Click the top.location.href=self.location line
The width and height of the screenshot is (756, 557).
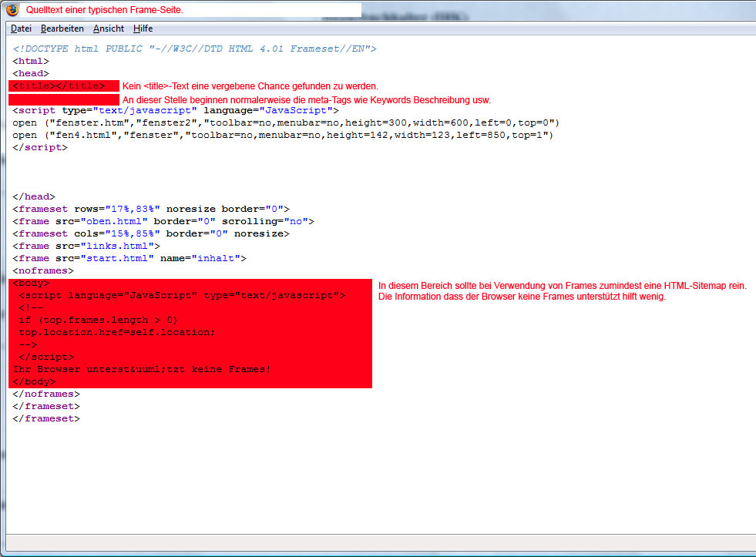116,333
